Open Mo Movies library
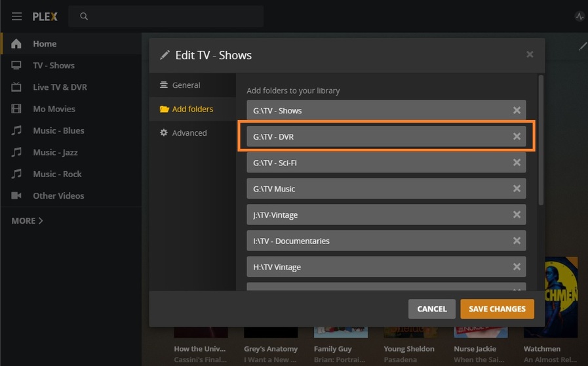Image resolution: width=588 pixels, height=366 pixels. point(71,109)
